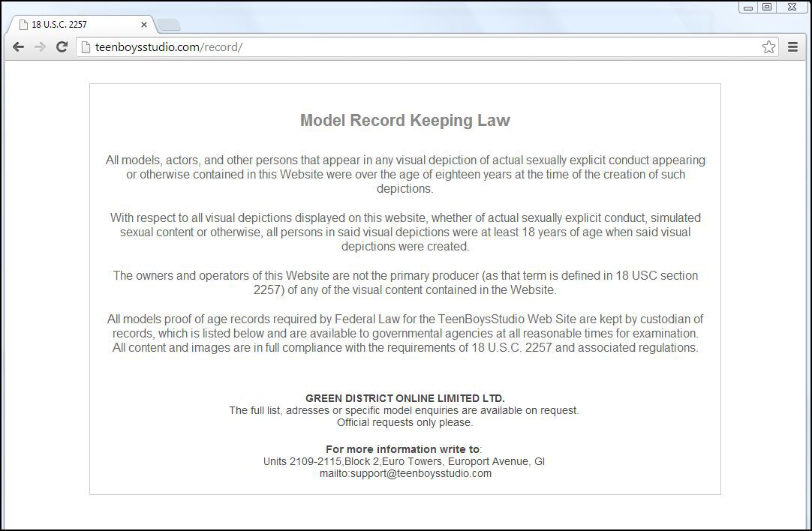Minimize the browser window

pyautogui.click(x=748, y=7)
